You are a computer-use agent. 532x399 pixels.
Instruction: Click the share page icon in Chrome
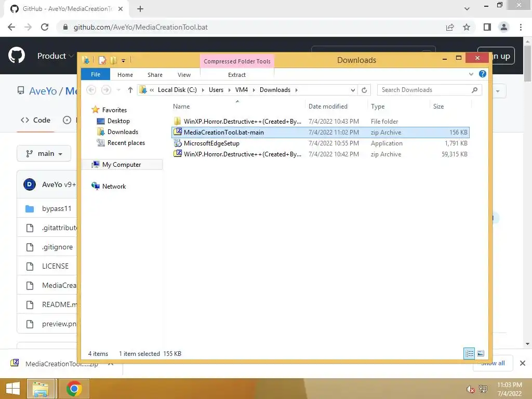(449, 27)
